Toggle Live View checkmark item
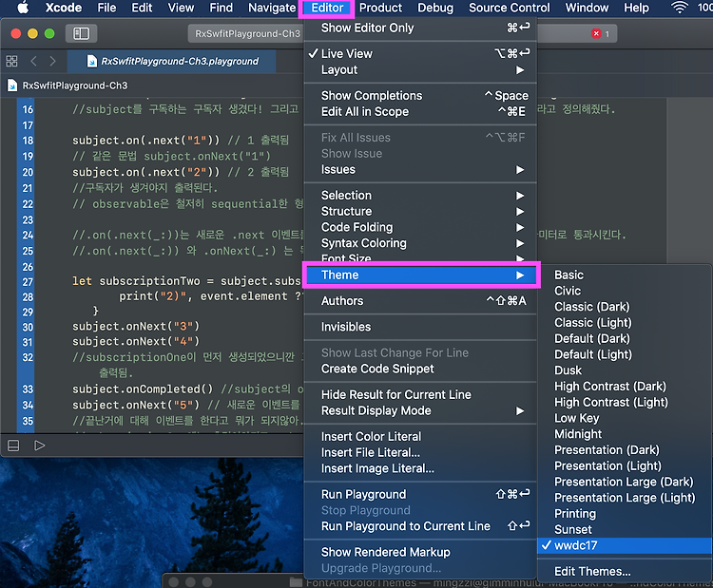The width and height of the screenshot is (713, 588). pyautogui.click(x=419, y=53)
